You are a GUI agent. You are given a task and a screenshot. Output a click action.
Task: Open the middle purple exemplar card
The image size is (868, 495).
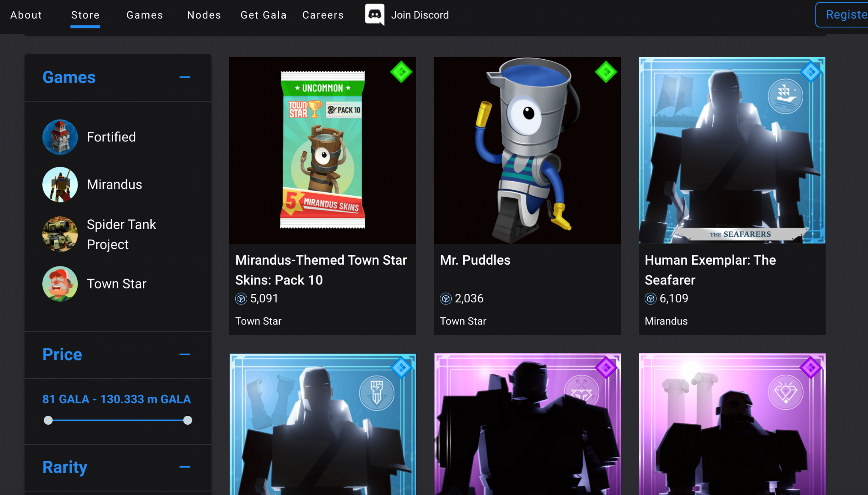tap(527, 424)
